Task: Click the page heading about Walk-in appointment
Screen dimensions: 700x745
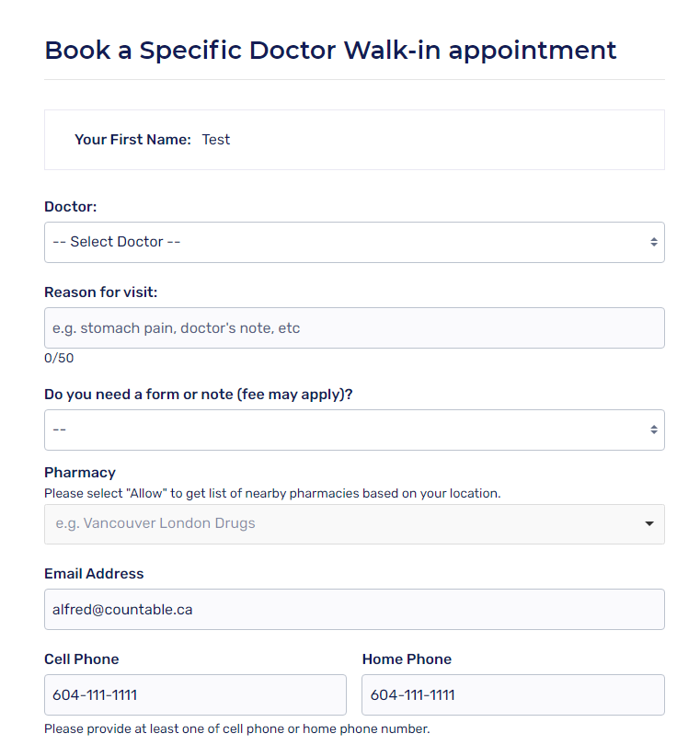Action: pos(330,50)
